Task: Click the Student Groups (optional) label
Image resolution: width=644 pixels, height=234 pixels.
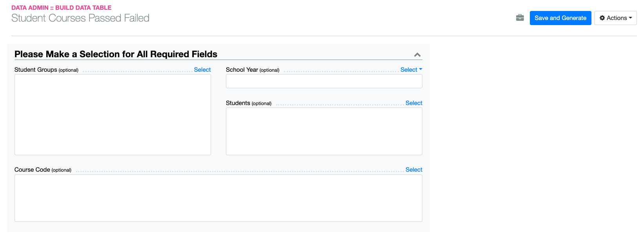Action: [x=46, y=69]
